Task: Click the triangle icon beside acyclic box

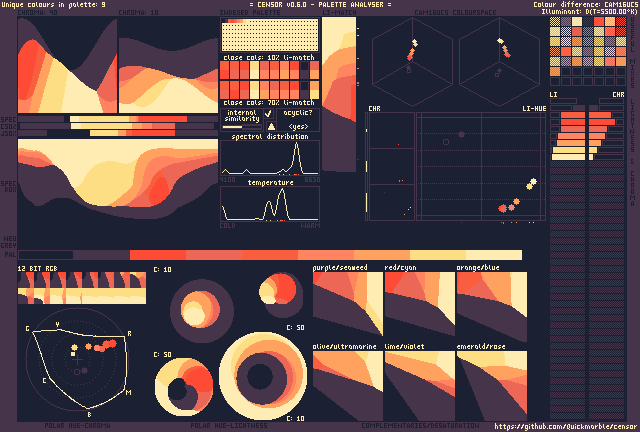Action: coord(271,126)
